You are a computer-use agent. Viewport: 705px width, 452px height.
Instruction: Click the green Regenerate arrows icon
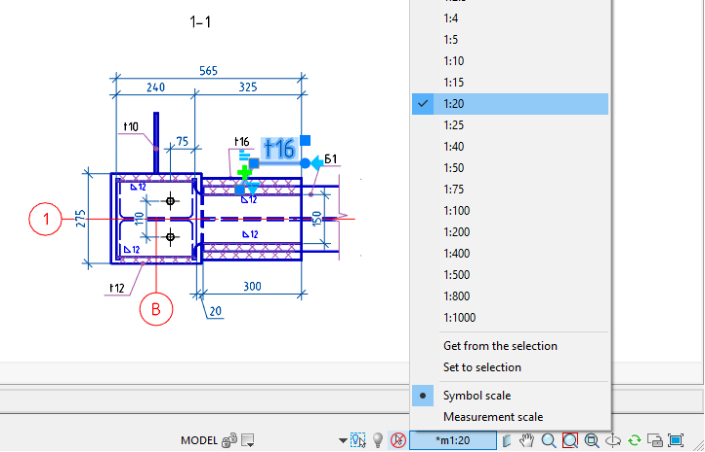tap(635, 440)
